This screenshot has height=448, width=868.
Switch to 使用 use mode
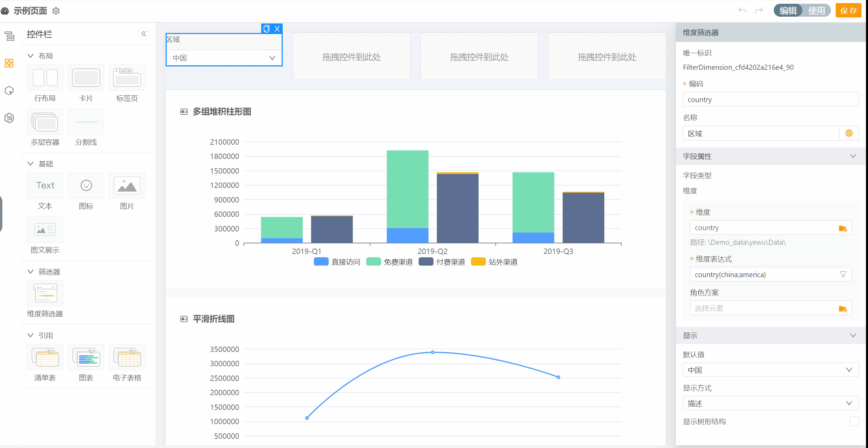pyautogui.click(x=816, y=11)
